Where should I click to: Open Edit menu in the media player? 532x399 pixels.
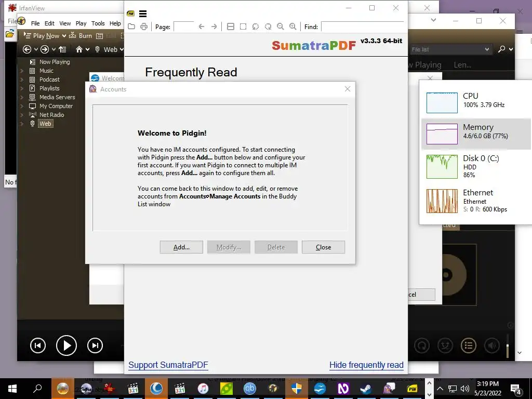pyautogui.click(x=49, y=23)
